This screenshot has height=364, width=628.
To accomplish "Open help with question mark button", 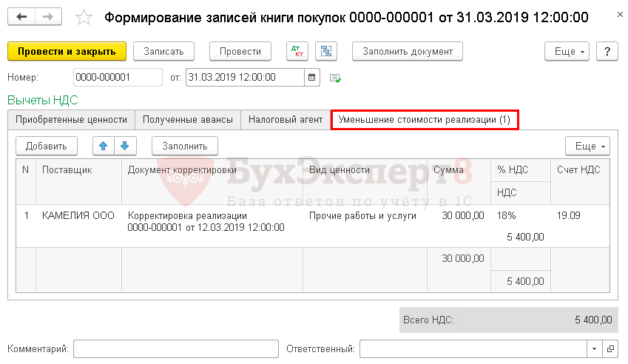I will tap(607, 51).
